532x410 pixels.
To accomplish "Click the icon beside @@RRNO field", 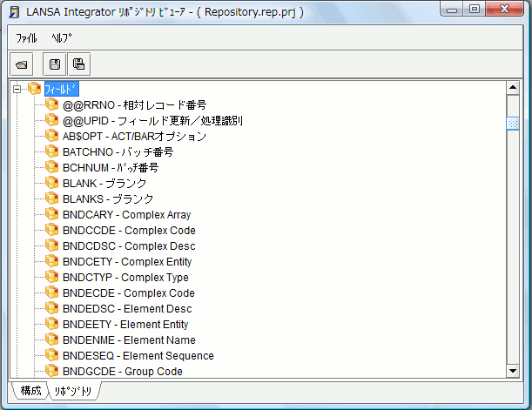I will click(51, 104).
